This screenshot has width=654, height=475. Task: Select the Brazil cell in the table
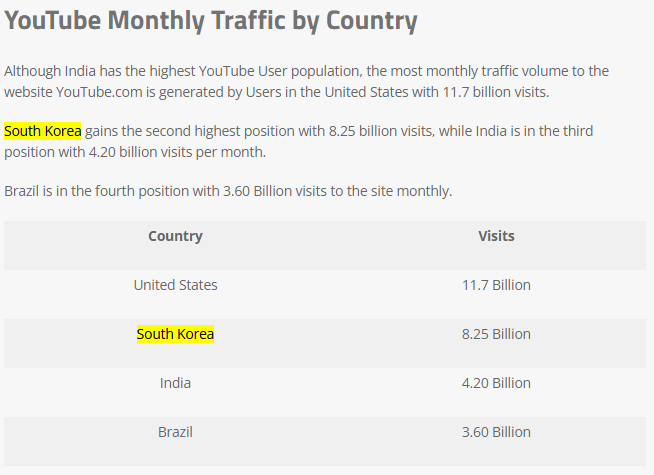(175, 432)
